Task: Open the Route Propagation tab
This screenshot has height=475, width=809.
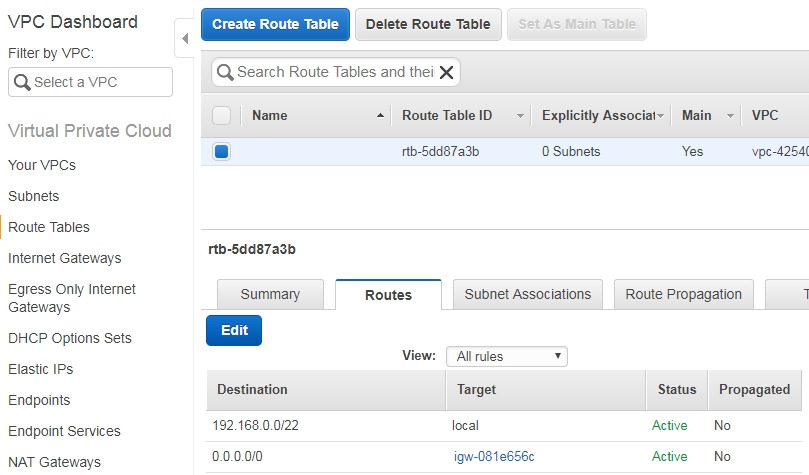Action: pyautogui.click(x=684, y=294)
